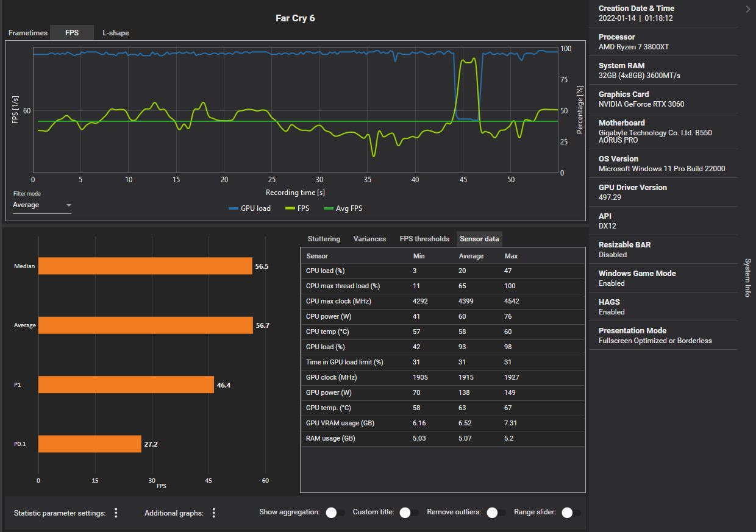This screenshot has width=756, height=532.
Task: Open Additional graphs three-dot menu
Action: 213,513
